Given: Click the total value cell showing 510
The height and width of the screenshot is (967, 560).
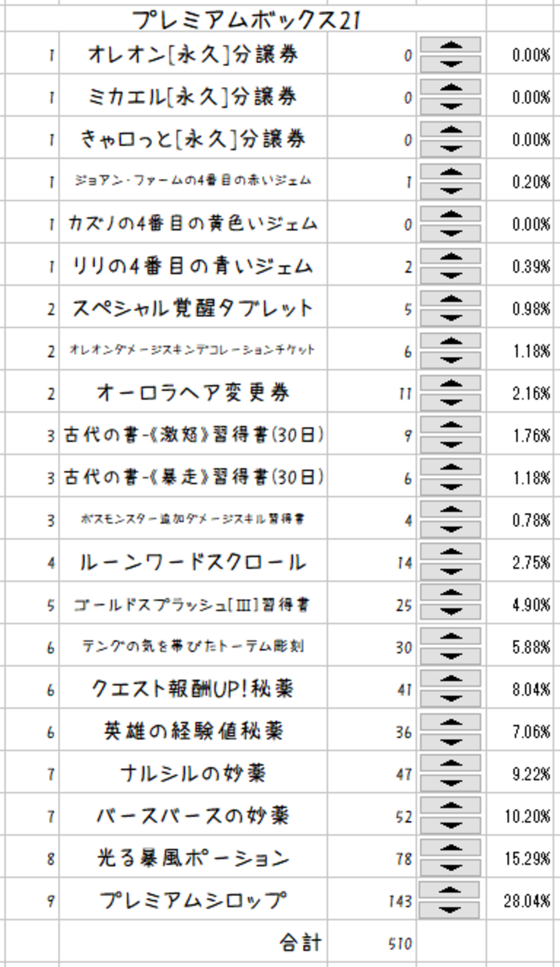Looking at the screenshot, I should point(372,942).
